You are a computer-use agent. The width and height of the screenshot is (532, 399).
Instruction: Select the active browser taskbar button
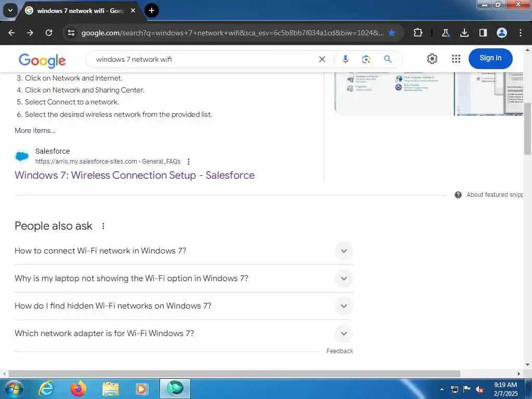coord(175,389)
